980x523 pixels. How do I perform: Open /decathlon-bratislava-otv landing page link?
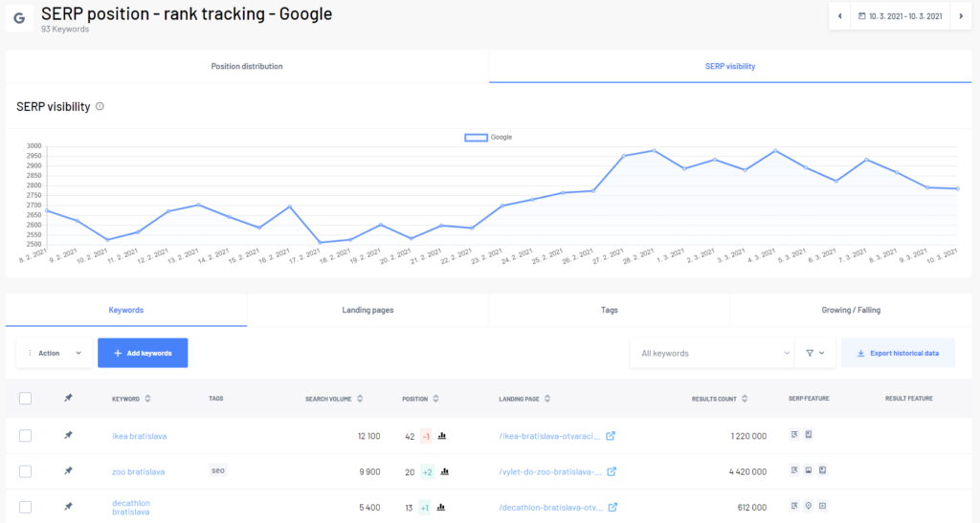click(x=550, y=508)
